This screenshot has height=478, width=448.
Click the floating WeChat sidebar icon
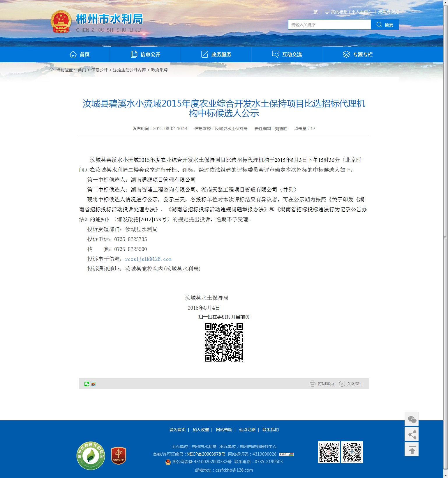[x=412, y=419]
